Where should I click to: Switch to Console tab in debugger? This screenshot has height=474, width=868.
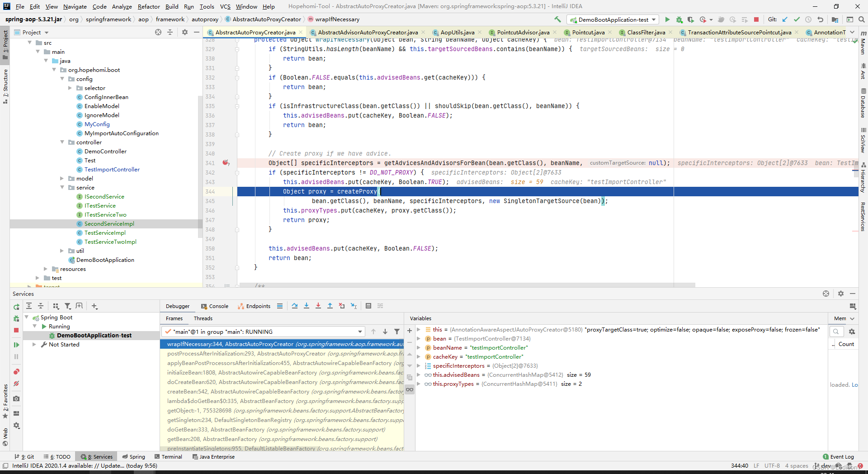coord(215,306)
